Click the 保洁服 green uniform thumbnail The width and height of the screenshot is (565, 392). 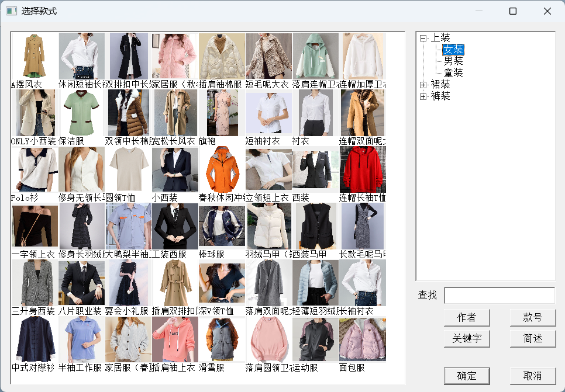[81, 113]
